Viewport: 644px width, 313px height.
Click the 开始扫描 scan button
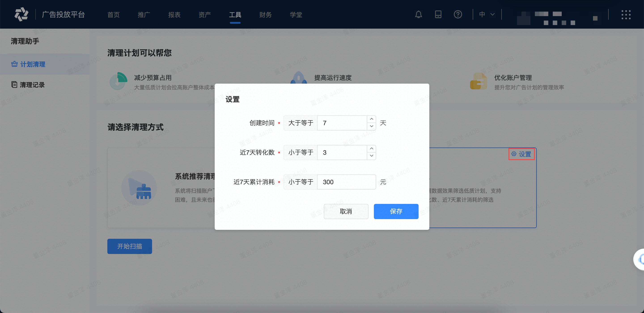pos(129,246)
